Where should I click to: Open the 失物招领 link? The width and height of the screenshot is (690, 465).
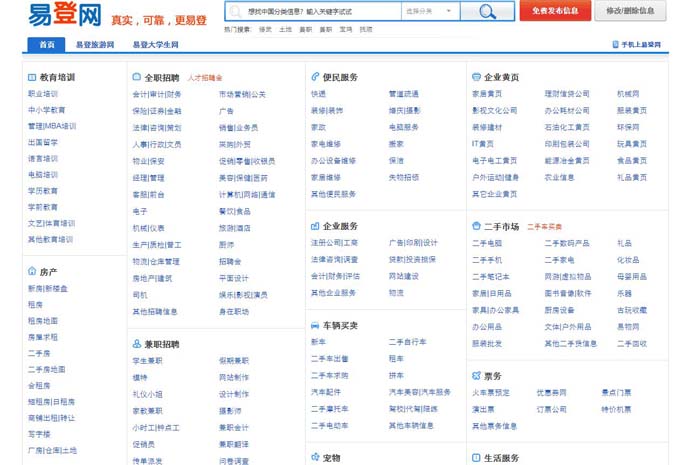404,177
